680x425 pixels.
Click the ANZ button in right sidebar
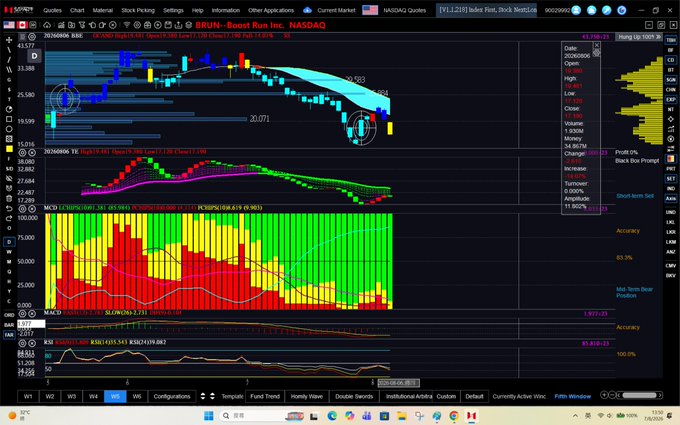click(x=671, y=252)
